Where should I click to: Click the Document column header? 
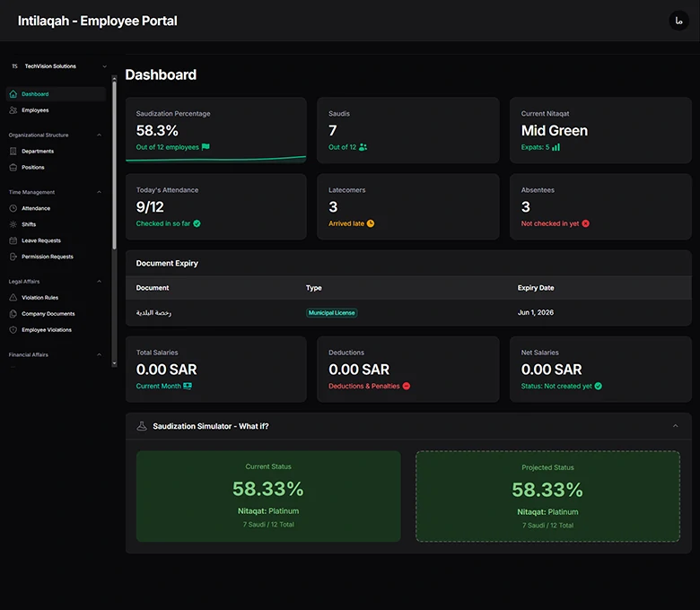coord(153,287)
